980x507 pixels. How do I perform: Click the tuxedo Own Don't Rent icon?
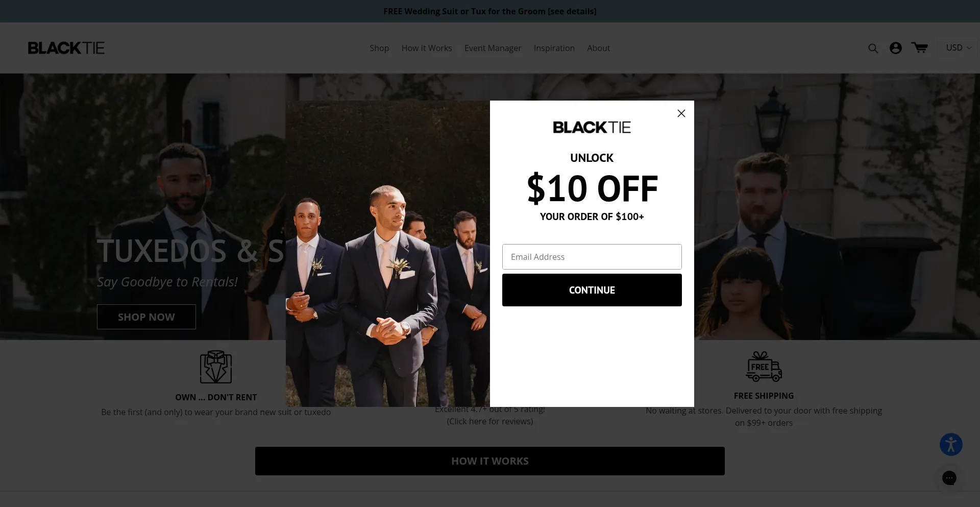click(216, 367)
